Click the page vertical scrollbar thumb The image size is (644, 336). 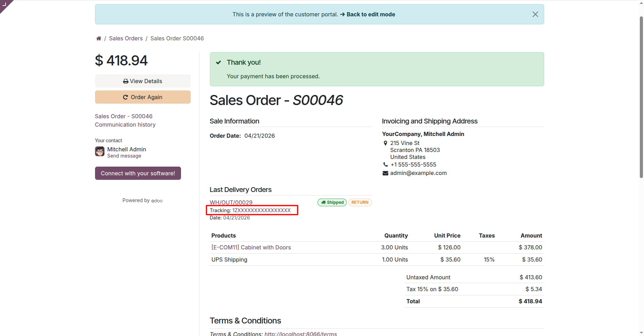641,97
